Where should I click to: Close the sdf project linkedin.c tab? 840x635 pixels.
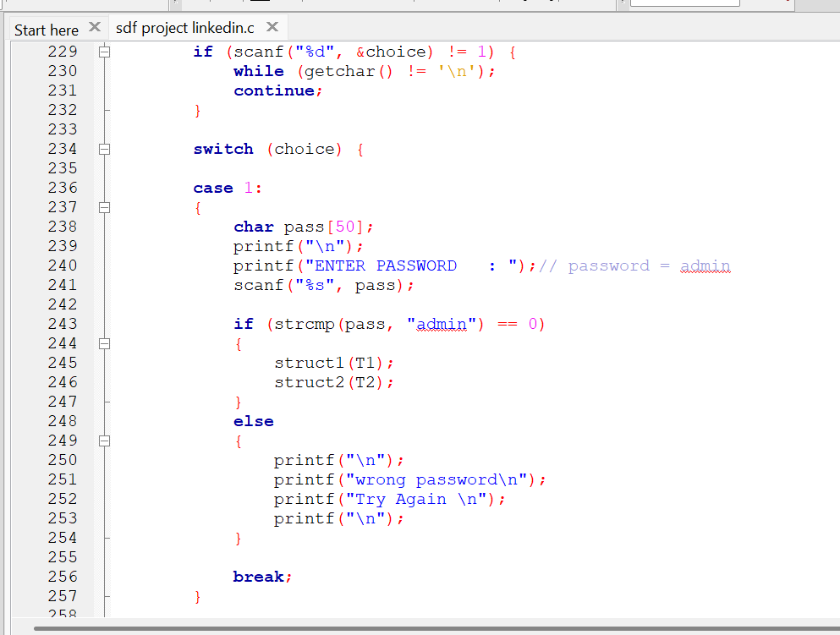(x=272, y=27)
